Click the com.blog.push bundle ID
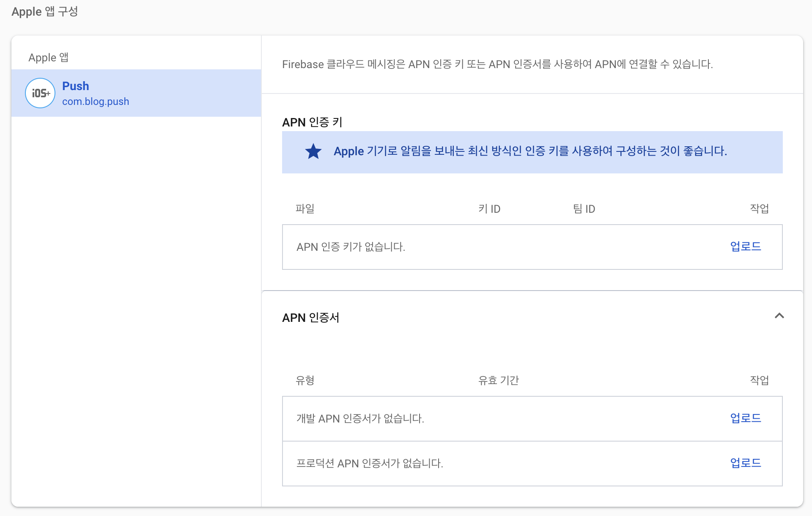812x516 pixels. click(x=96, y=102)
